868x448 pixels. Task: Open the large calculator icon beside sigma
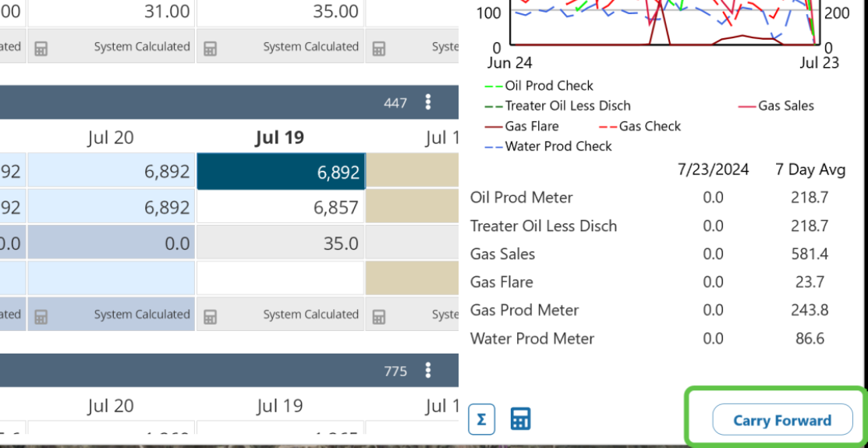520,419
